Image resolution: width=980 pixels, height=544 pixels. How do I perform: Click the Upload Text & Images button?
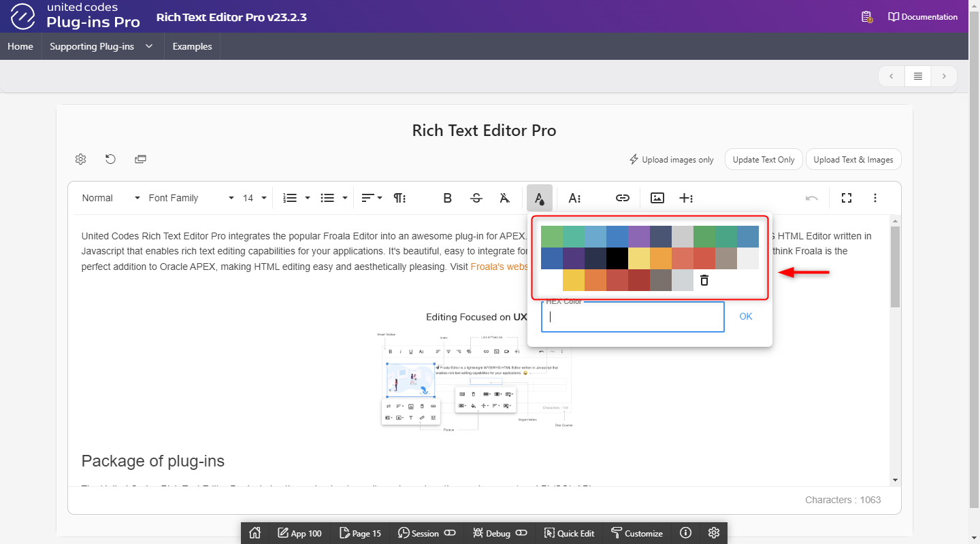pyautogui.click(x=853, y=160)
